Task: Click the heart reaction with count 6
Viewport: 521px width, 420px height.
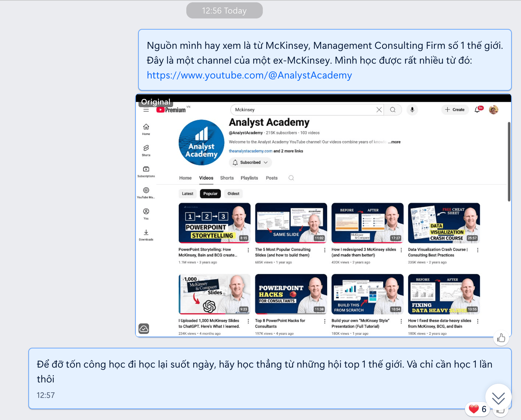Action: 477,409
